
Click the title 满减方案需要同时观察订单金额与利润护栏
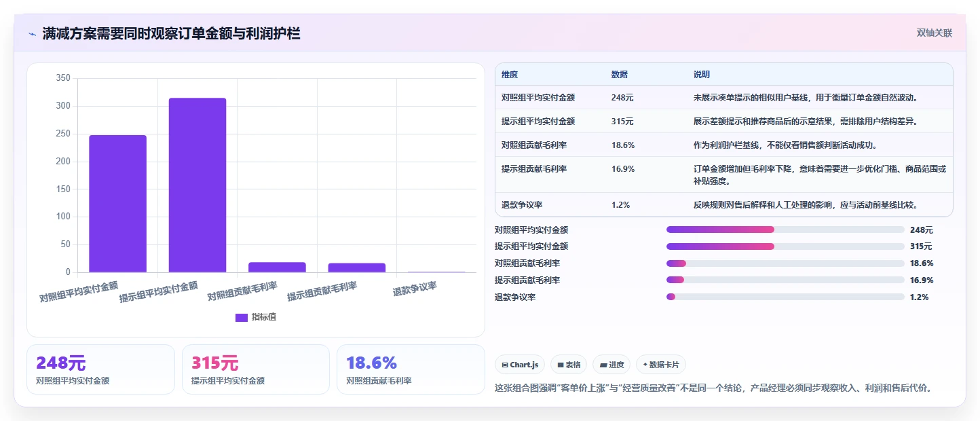pyautogui.click(x=172, y=33)
